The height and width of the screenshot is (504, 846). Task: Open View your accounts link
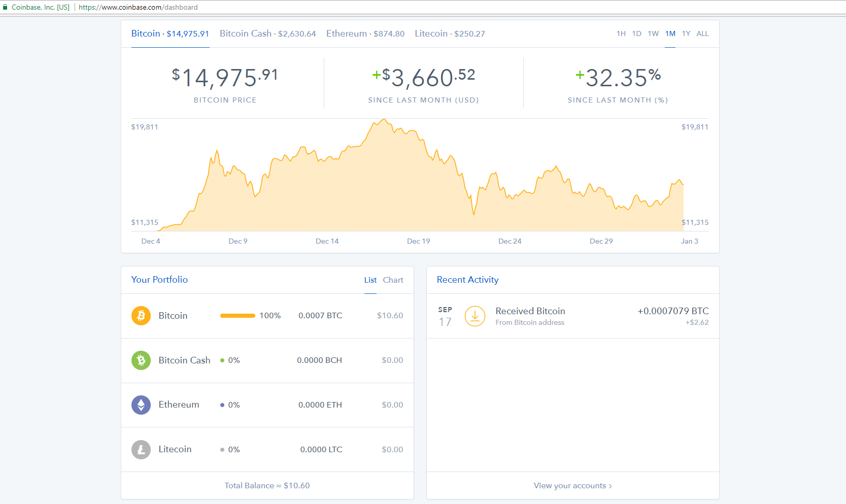point(572,486)
